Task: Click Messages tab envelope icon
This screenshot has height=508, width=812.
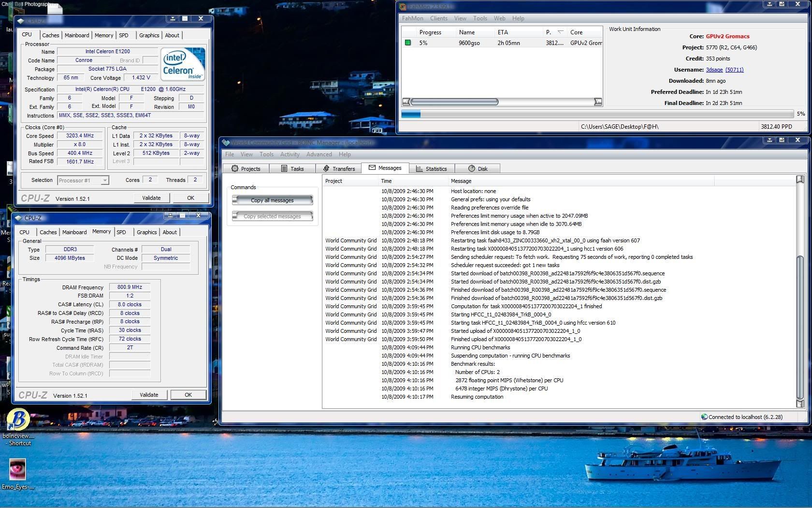Action: tap(372, 167)
